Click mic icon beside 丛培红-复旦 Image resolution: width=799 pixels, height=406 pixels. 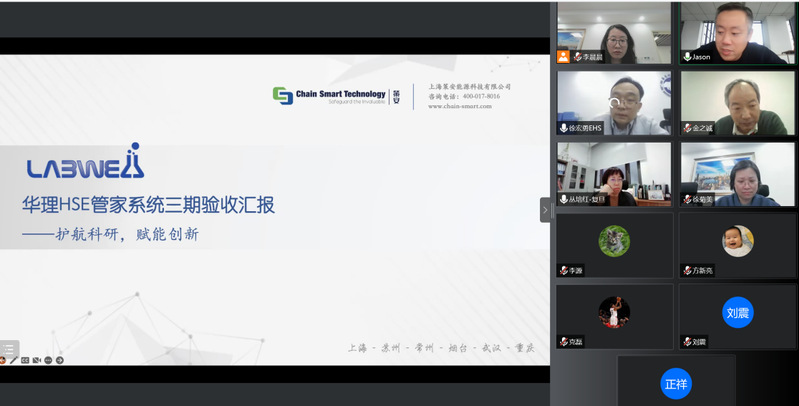564,199
